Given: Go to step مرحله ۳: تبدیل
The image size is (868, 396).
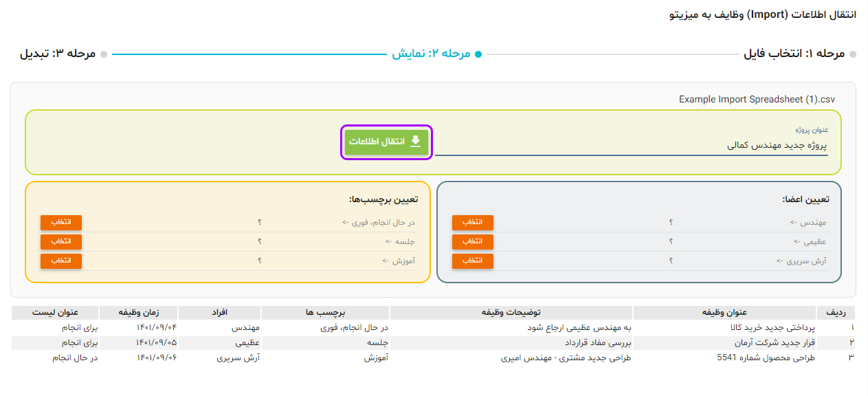Looking at the screenshot, I should point(63,54).
